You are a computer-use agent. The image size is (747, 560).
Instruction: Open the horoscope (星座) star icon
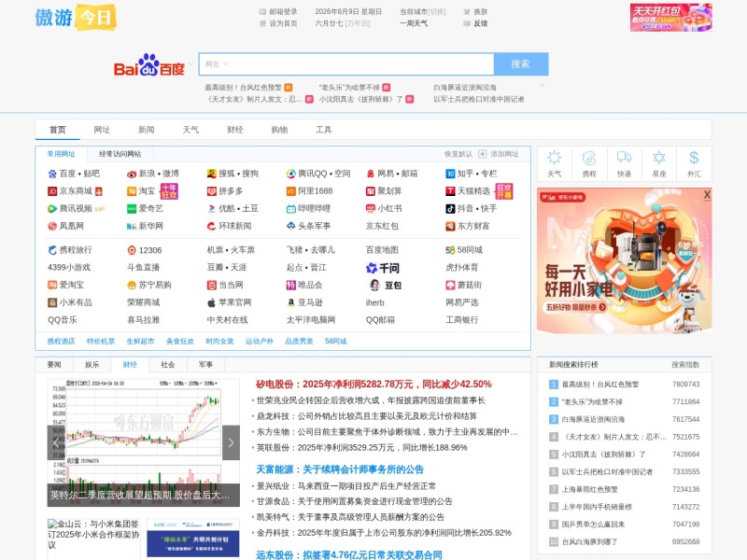point(659,164)
